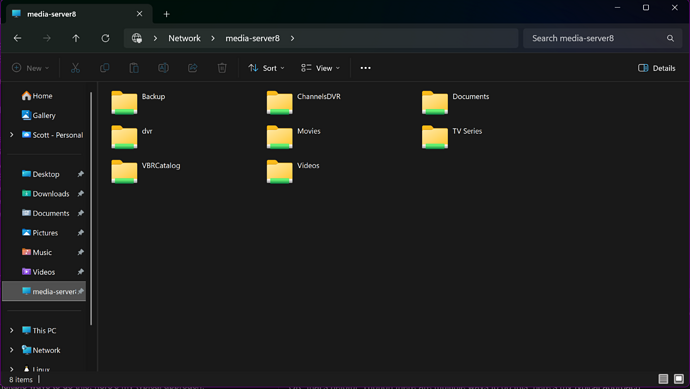Expand the Linux tree node
The image size is (690, 389).
click(12, 369)
